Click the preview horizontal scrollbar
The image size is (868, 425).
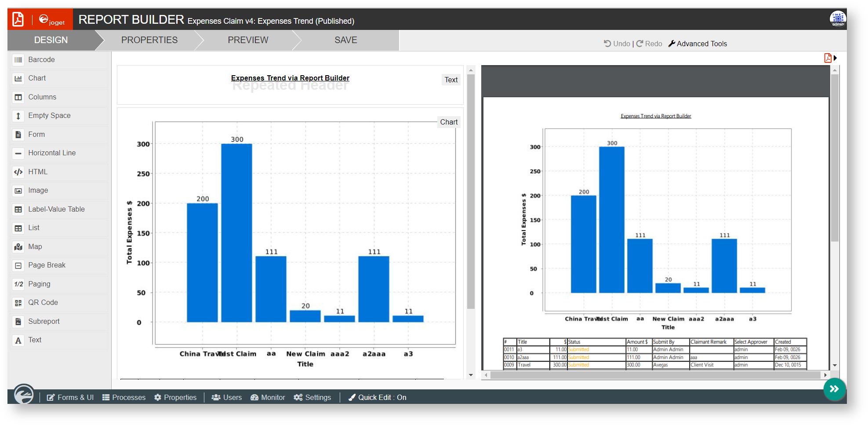(655, 375)
